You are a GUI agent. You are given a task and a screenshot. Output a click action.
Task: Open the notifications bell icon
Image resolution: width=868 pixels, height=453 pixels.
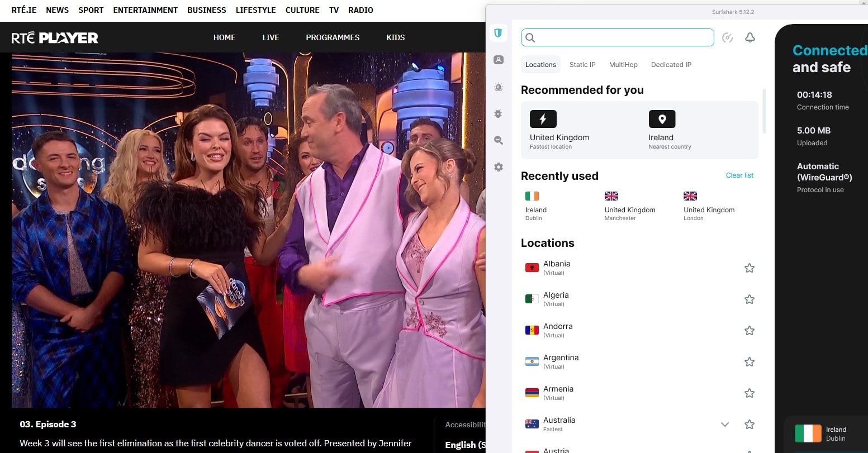click(x=750, y=37)
